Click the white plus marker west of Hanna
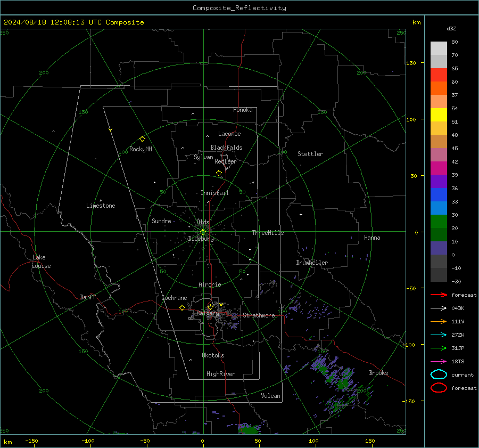The height and width of the screenshot is (448, 479). 301,214
